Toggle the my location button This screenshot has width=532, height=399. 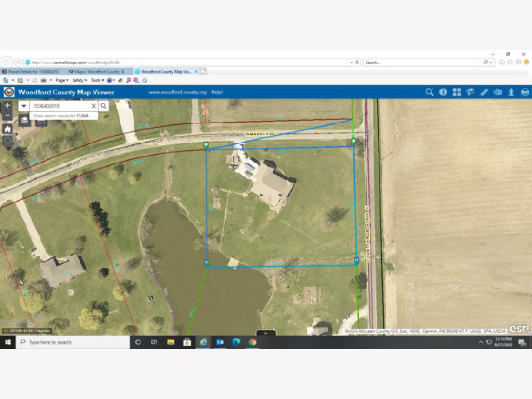click(7, 141)
